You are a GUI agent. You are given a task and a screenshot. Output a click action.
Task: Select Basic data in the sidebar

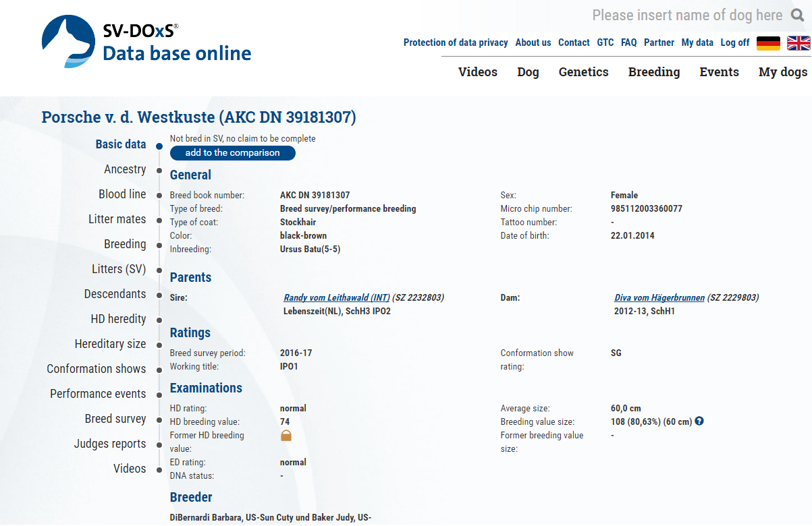121,144
